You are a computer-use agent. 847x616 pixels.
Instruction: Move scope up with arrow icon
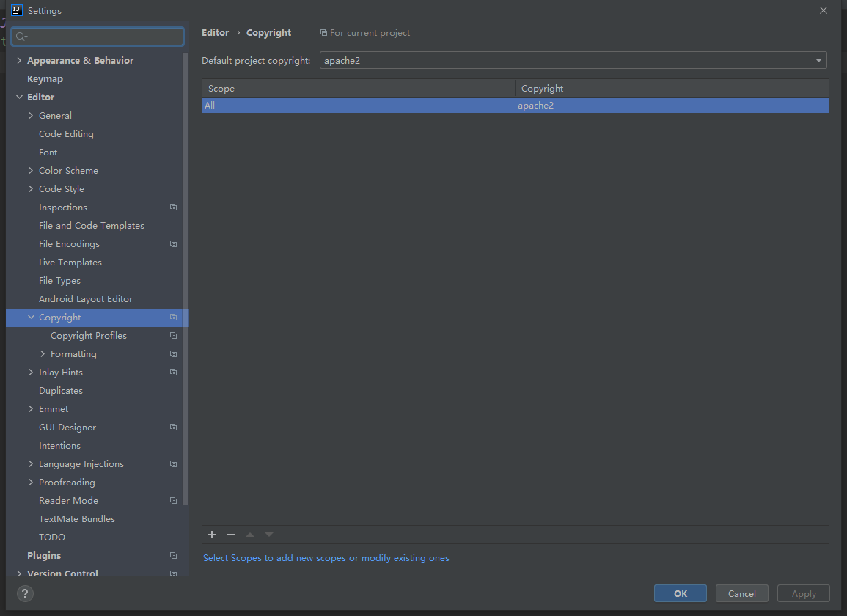click(250, 535)
